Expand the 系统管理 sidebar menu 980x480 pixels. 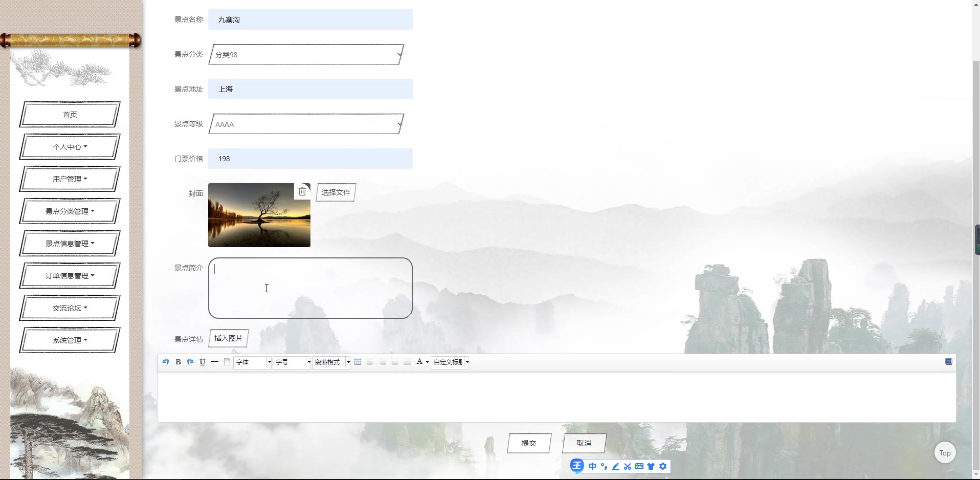[70, 340]
